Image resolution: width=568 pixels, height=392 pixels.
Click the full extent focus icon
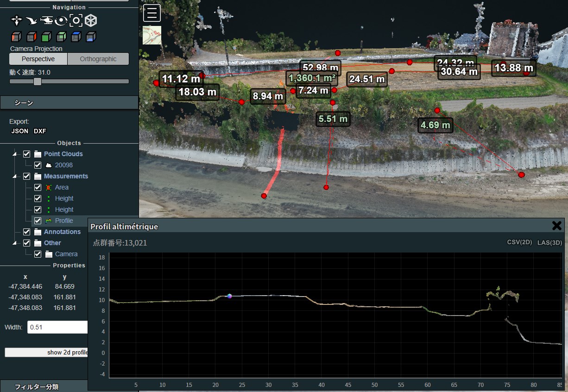click(76, 20)
